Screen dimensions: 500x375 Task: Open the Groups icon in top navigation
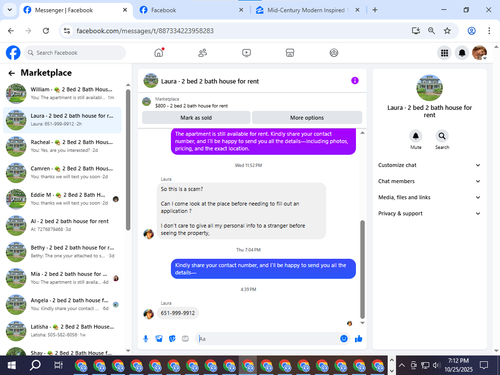[x=334, y=53]
